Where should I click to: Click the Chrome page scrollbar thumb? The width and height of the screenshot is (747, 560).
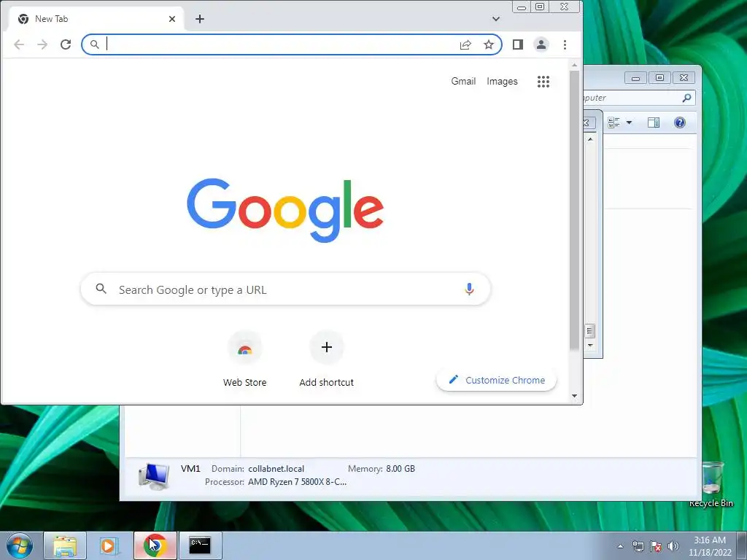[x=575, y=209]
